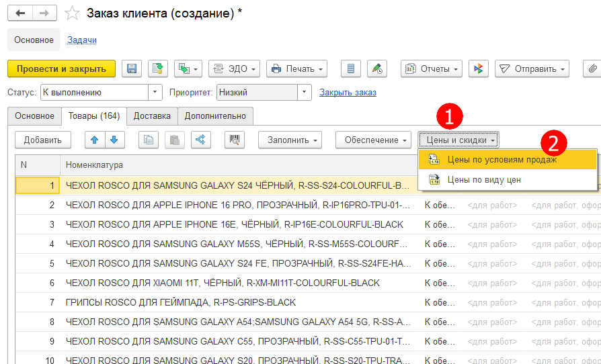
Task: Click the back navigation arrow
Action: [x=22, y=13]
